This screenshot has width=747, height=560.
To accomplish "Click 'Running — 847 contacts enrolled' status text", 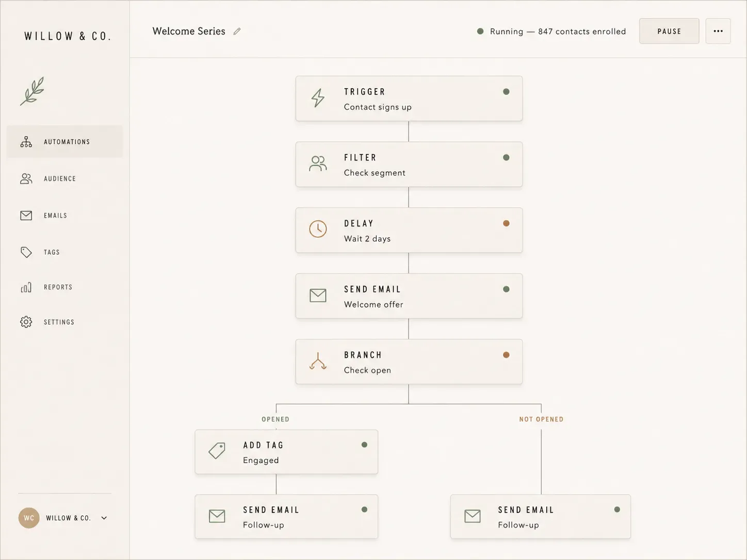I will click(x=558, y=31).
